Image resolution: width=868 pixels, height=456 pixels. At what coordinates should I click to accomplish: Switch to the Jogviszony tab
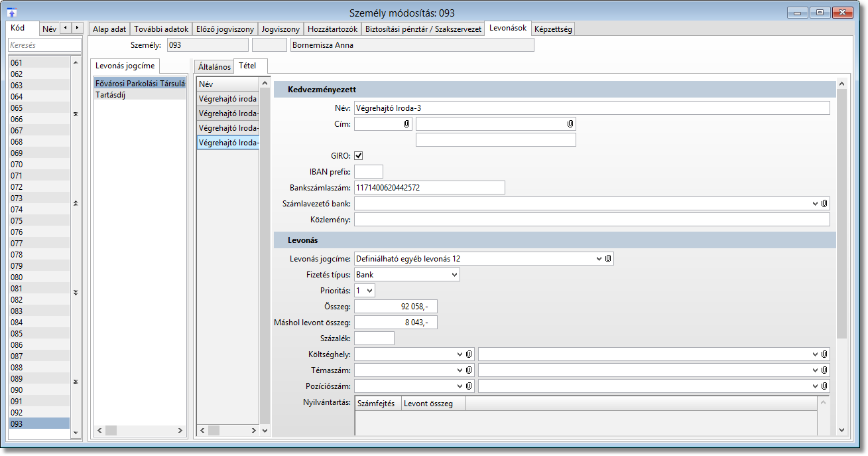[280, 29]
